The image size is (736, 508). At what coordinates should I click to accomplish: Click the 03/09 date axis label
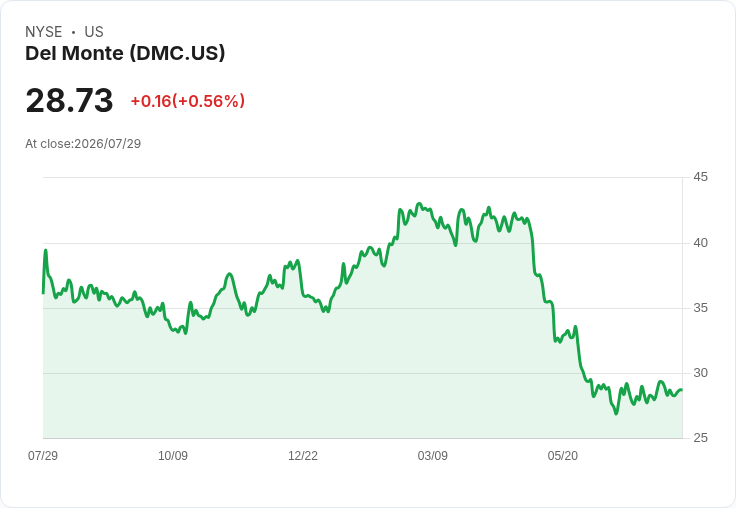click(432, 455)
